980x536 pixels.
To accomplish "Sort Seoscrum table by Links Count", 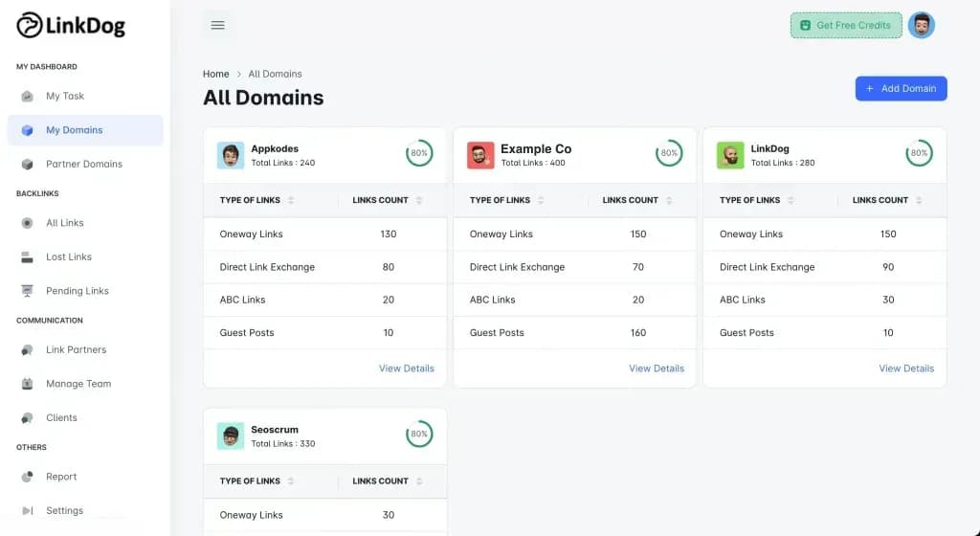I will pyautogui.click(x=419, y=481).
